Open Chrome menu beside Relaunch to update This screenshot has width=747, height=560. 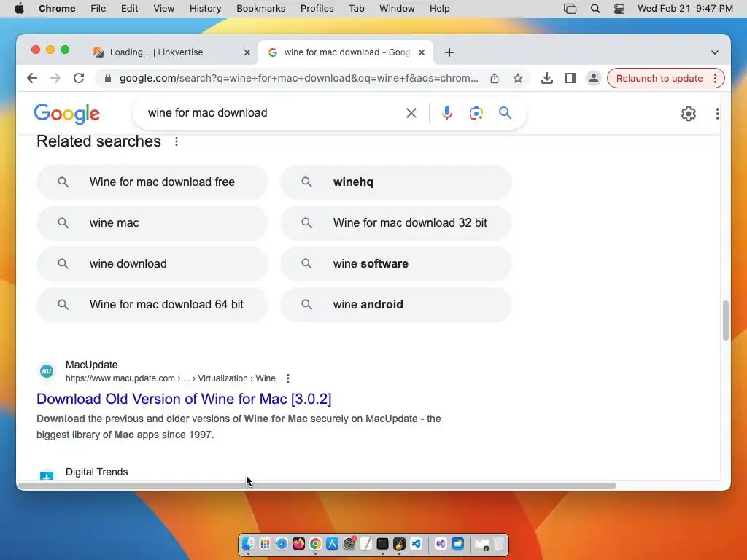point(715,78)
